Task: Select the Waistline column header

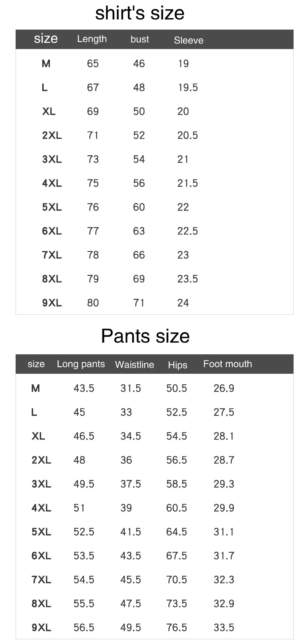Action: 135,365
